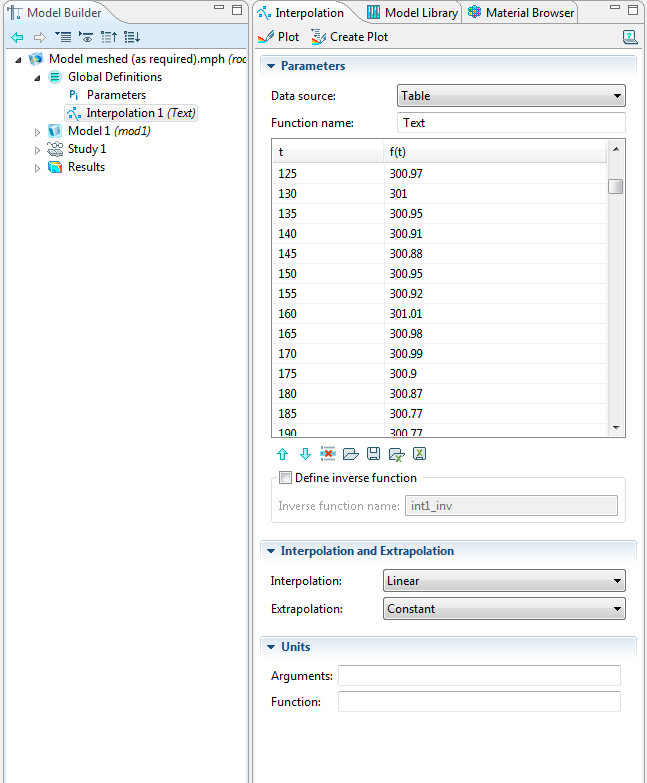Screen dimensions: 647x783
Task: Click the Move Up arrow below table
Action: pyautogui.click(x=282, y=454)
